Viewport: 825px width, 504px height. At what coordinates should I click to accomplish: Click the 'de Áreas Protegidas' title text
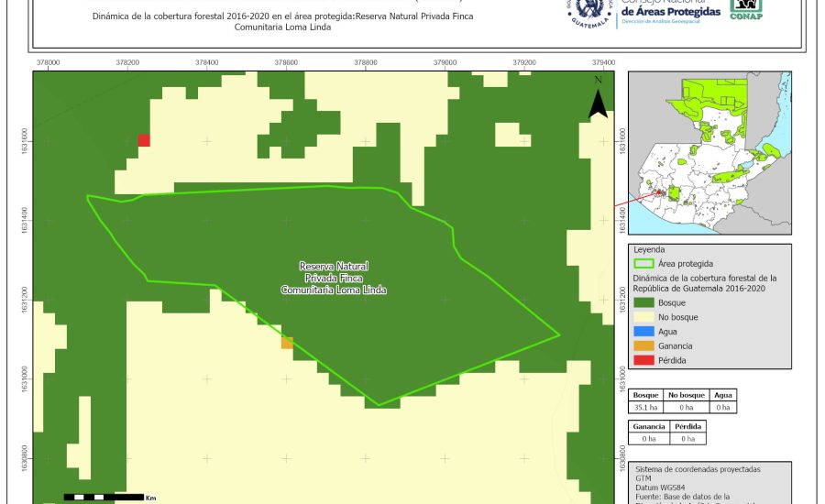click(x=670, y=10)
